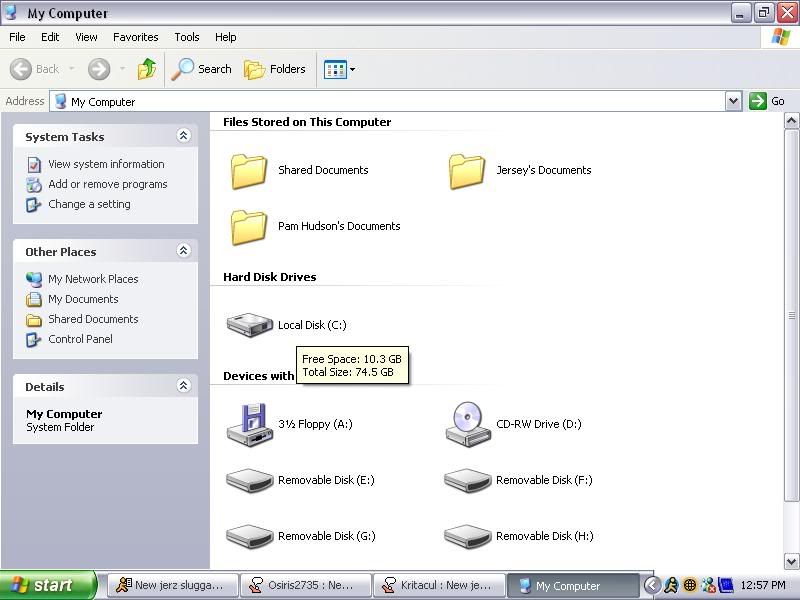Click the Windows Start button
Image resolution: width=800 pixels, height=600 pixels.
coord(47,585)
